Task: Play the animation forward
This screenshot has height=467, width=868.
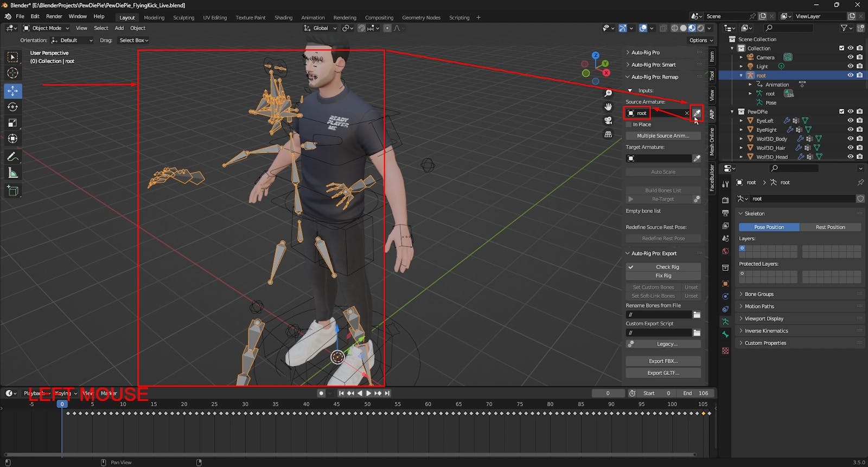Action: [368, 393]
